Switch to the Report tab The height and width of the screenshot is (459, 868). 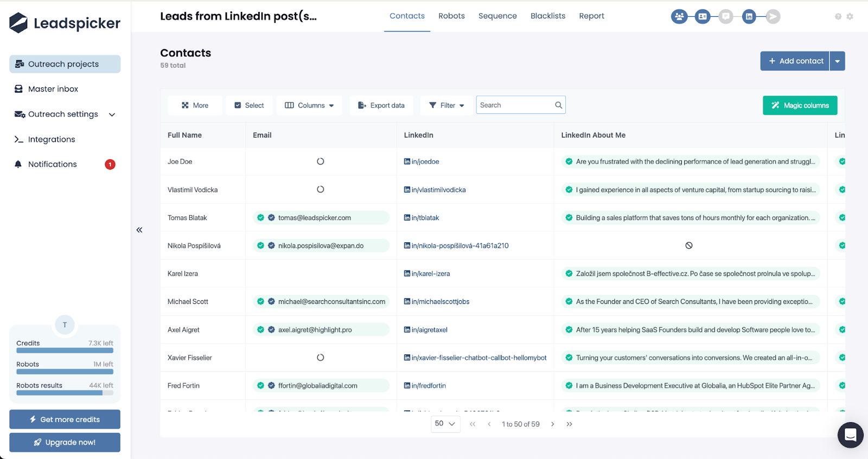coord(591,16)
